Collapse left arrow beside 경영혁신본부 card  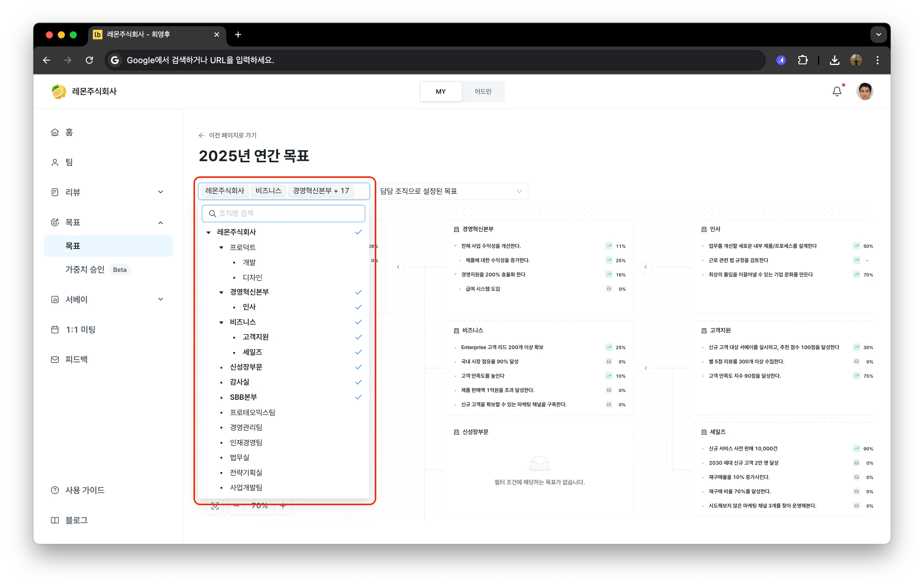(398, 267)
